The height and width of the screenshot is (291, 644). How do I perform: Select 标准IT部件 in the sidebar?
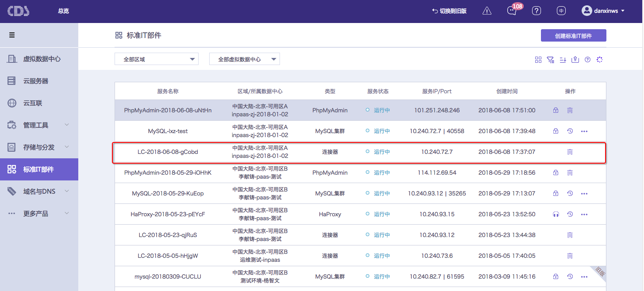click(39, 169)
